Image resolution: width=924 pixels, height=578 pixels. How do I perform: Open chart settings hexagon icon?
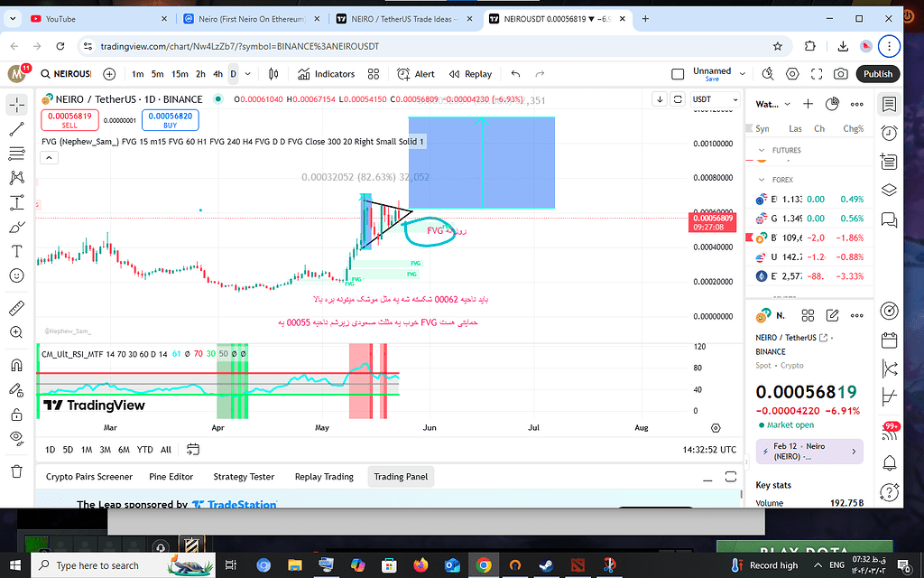[792, 74]
